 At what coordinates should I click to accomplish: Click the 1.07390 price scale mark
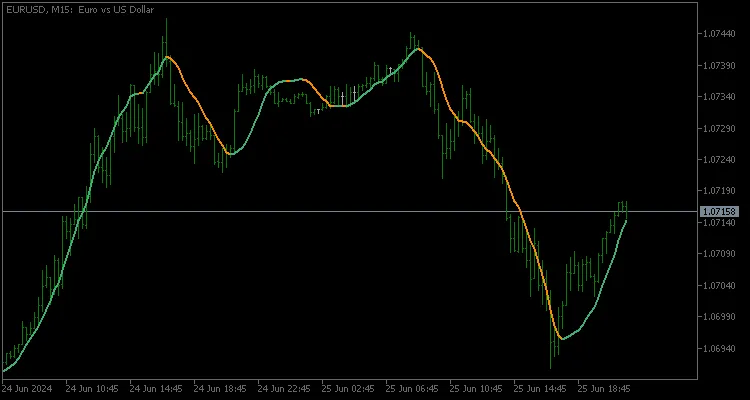(x=720, y=66)
